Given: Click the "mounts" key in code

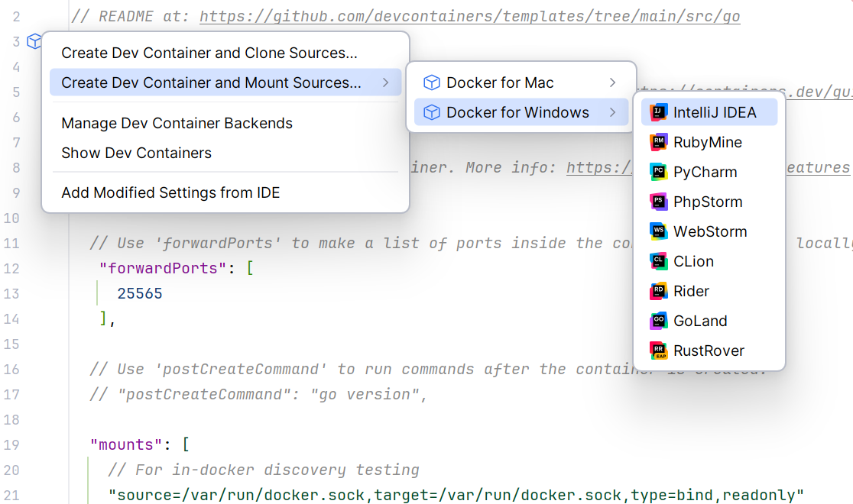Looking at the screenshot, I should [x=126, y=444].
